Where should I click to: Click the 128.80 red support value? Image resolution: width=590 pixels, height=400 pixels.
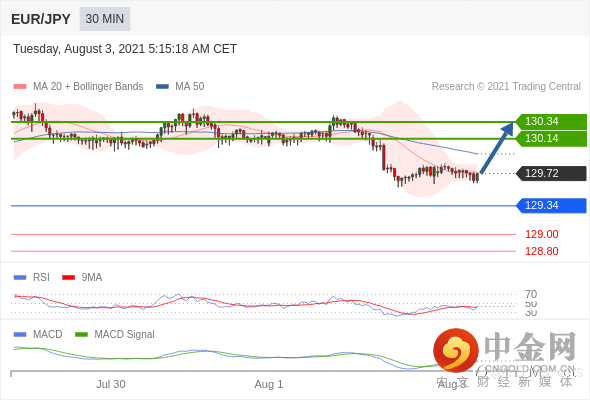click(542, 251)
